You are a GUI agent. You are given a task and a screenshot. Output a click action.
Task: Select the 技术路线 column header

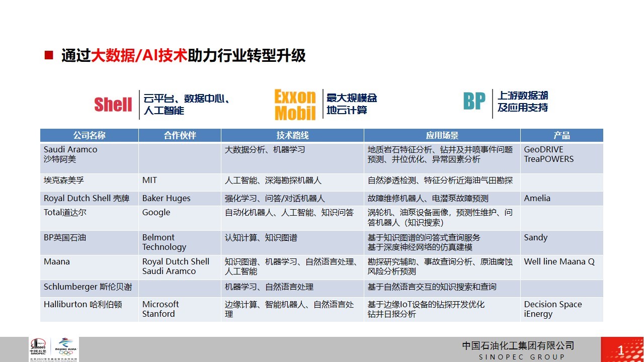tap(292, 136)
